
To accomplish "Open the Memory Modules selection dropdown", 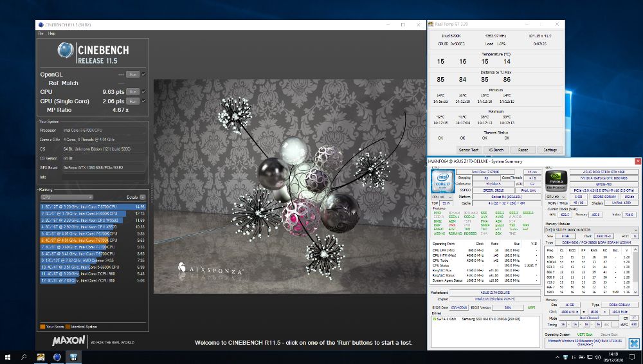I will pos(592,230).
